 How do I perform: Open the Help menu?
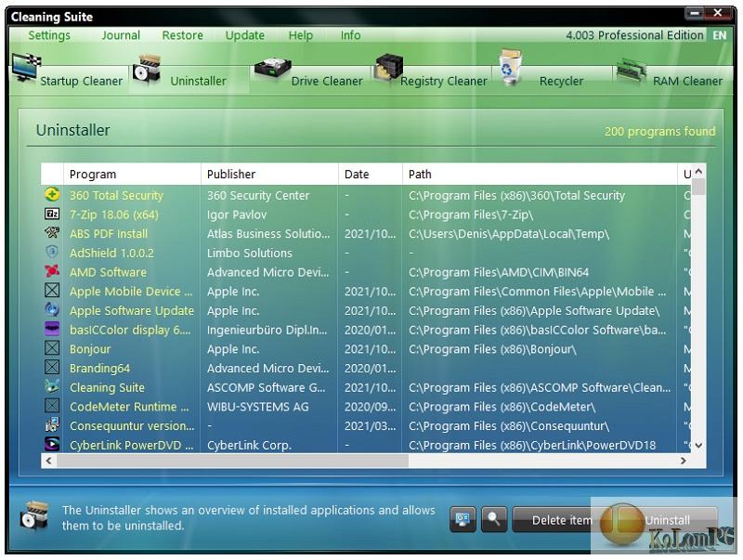301,35
